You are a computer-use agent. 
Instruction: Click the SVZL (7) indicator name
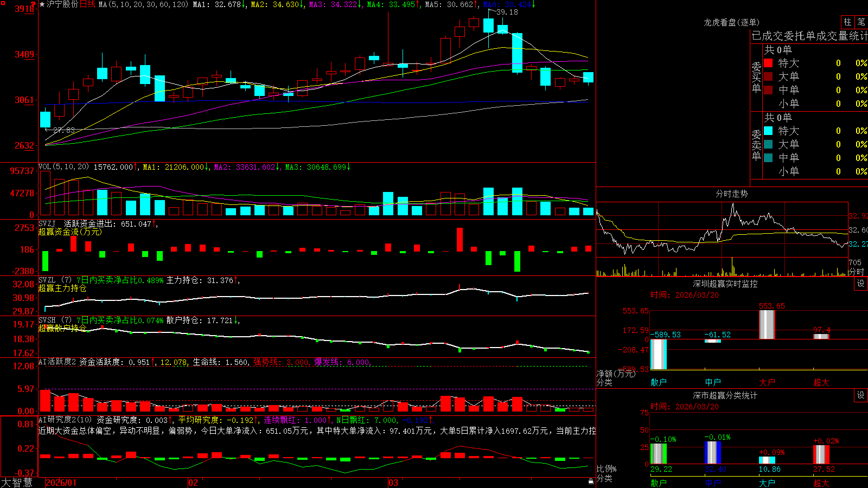55,280
